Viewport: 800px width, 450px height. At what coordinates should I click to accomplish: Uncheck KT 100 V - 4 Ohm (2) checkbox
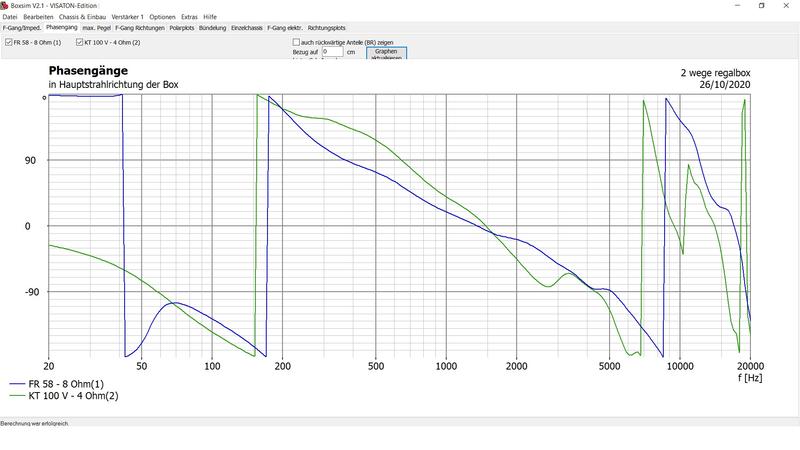(x=80, y=42)
